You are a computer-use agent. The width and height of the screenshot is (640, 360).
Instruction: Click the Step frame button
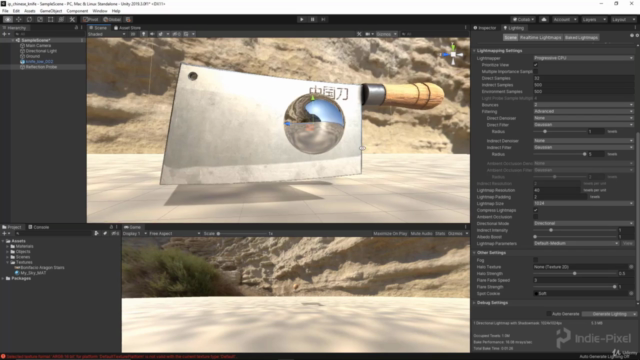point(323,19)
